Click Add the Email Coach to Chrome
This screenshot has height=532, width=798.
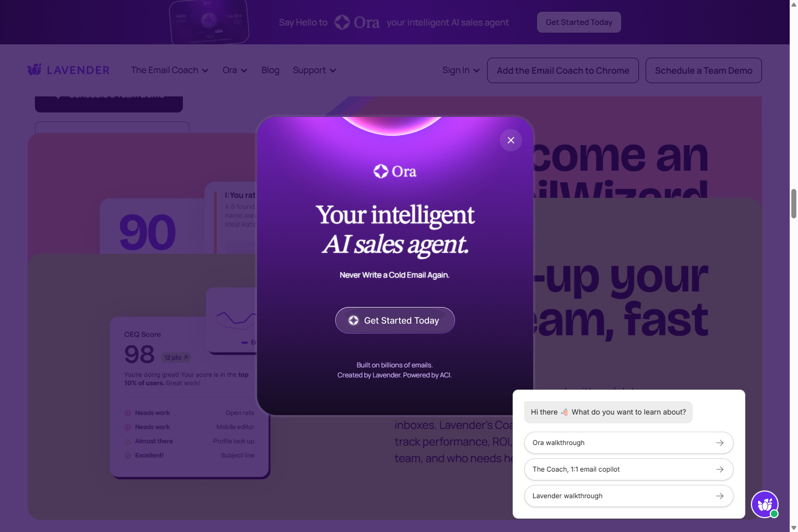coord(562,70)
